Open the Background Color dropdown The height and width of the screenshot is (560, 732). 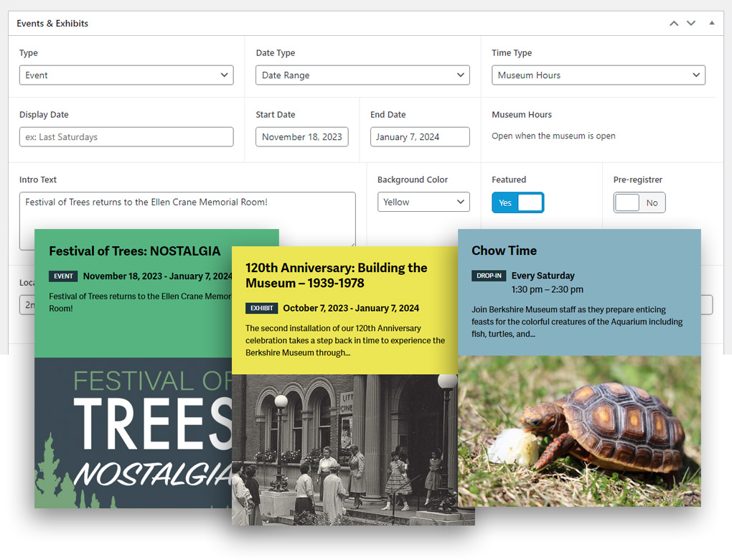[x=423, y=202]
